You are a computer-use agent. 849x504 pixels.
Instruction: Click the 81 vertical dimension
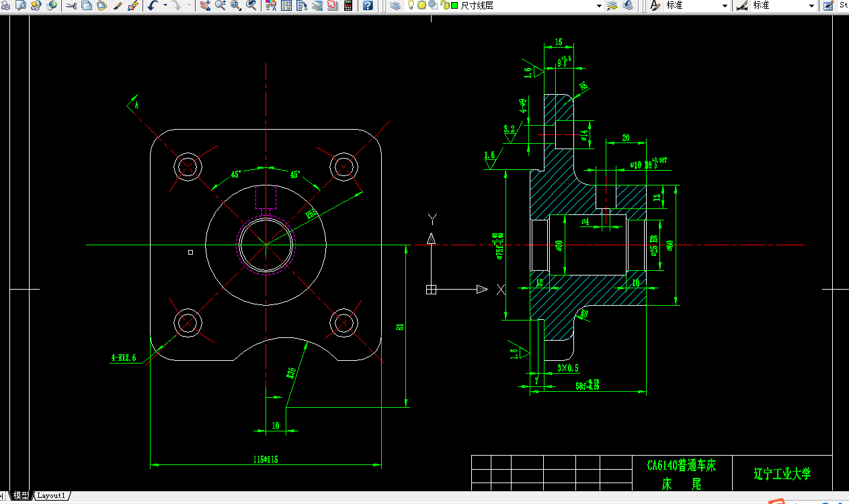400,327
